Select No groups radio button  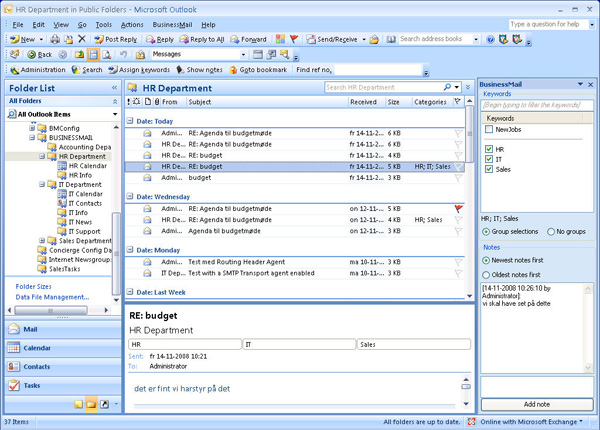(x=551, y=231)
